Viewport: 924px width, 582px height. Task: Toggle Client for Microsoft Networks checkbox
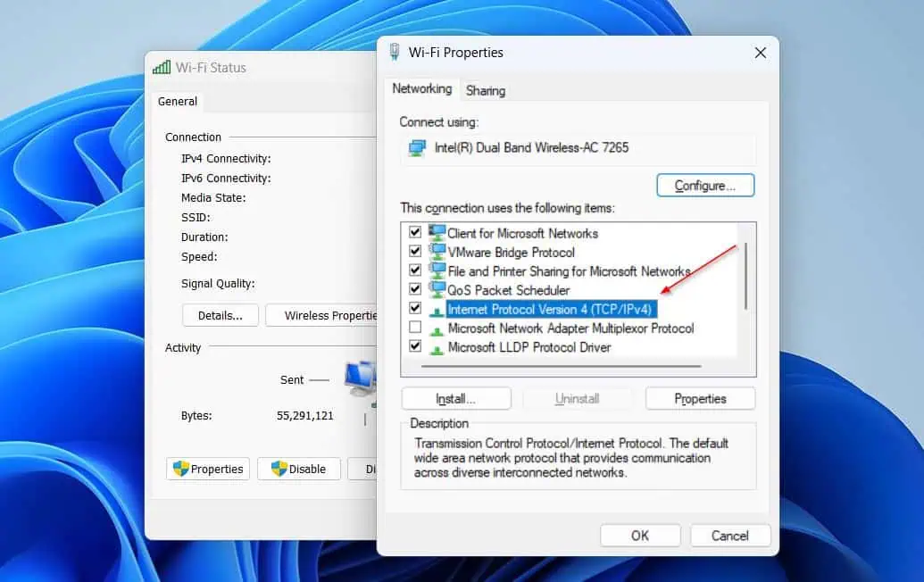coord(415,232)
